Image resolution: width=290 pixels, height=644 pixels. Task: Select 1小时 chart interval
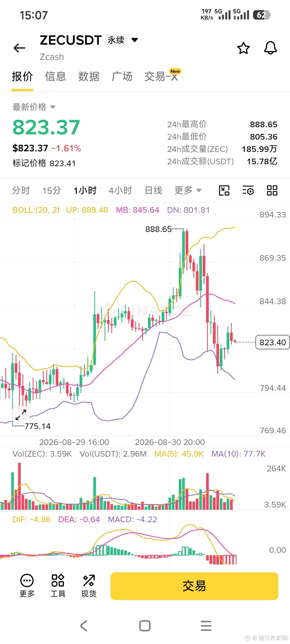[85, 190]
